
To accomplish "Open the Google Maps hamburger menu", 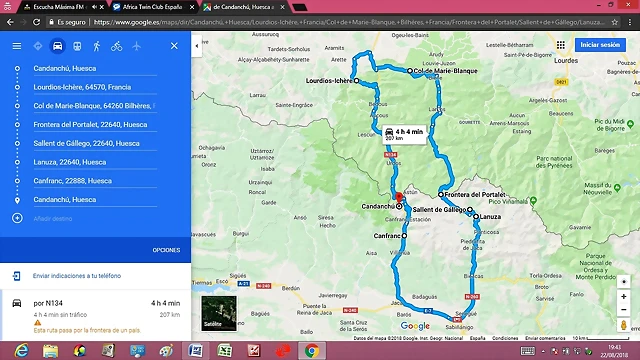I will pyautogui.click(x=17, y=46).
